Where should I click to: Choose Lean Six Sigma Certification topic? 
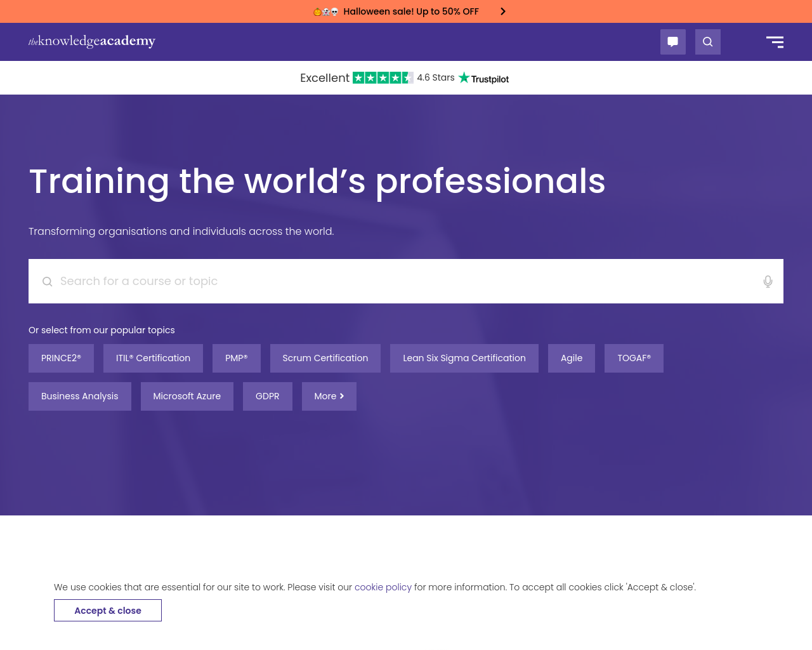tap(464, 358)
